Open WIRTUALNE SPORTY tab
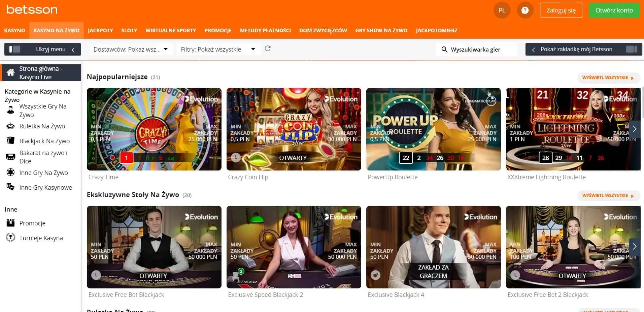Screen dimensions: 644x312 click(171, 30)
